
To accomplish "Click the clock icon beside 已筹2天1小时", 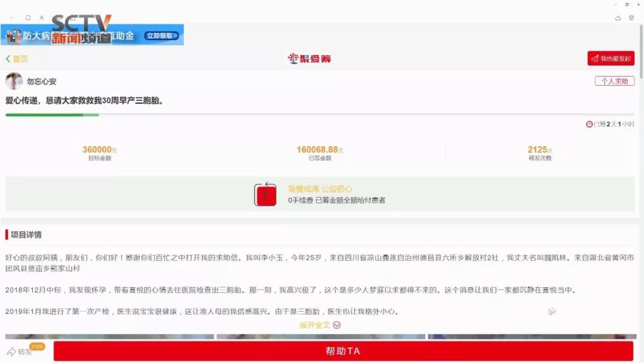I will (589, 124).
